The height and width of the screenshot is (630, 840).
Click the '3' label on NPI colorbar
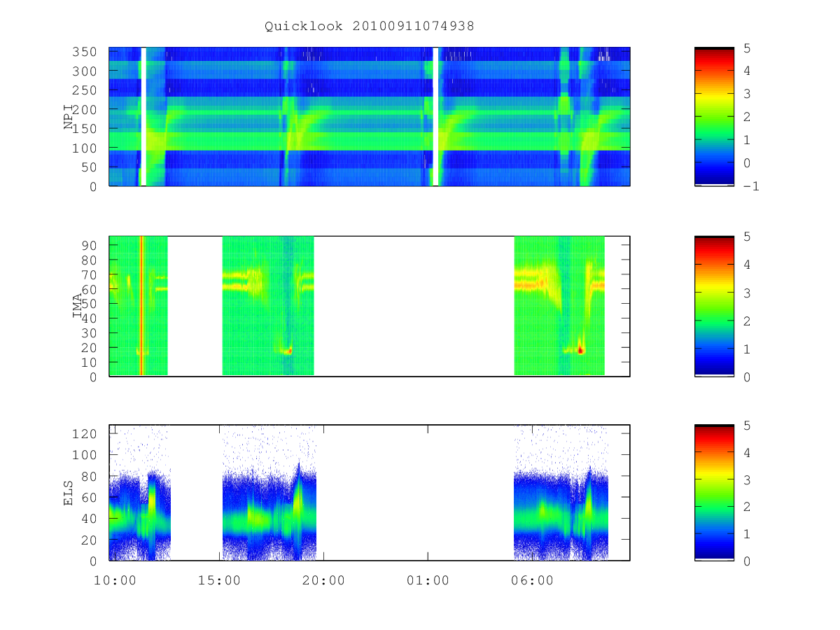click(x=748, y=94)
